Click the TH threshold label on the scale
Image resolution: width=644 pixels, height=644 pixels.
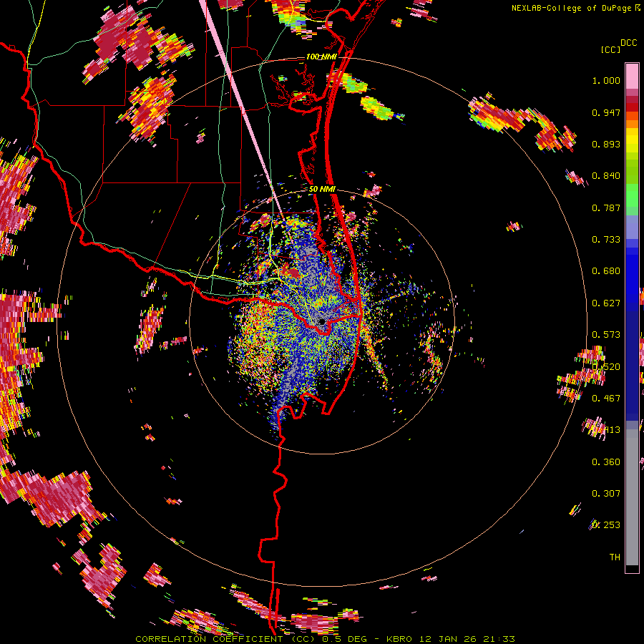(x=615, y=557)
